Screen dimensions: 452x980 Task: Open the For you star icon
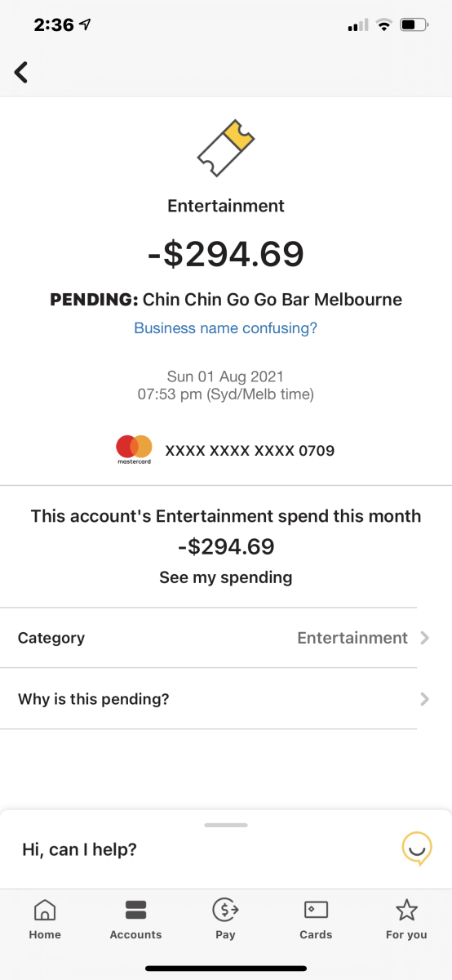pos(406,910)
